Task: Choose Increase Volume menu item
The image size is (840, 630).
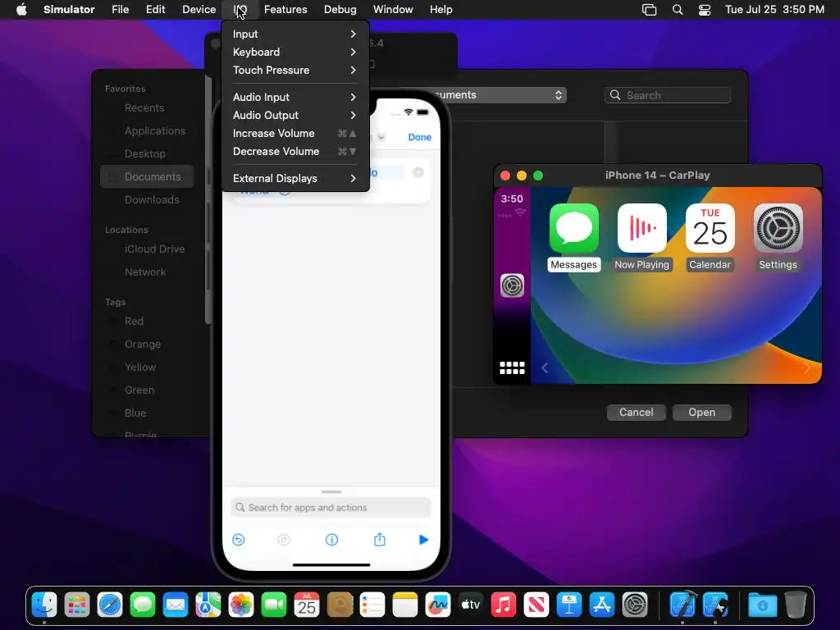Action: coord(295,134)
